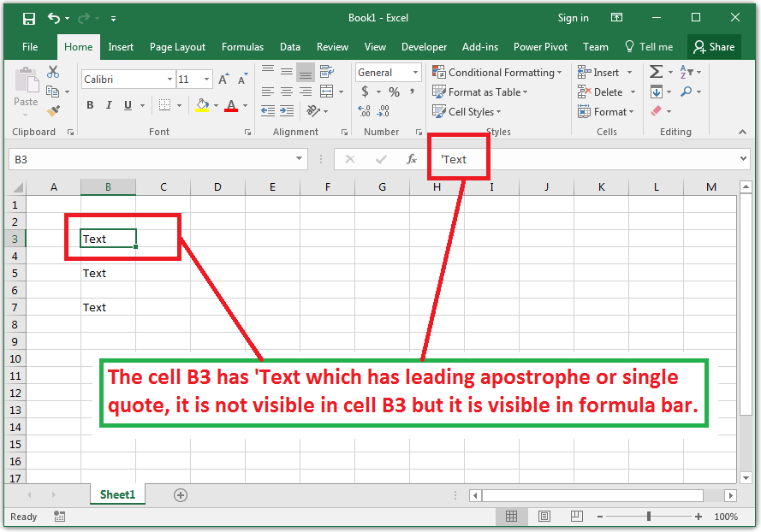Apply the Percent Style format
This screenshot has height=532, width=761.
(x=393, y=92)
